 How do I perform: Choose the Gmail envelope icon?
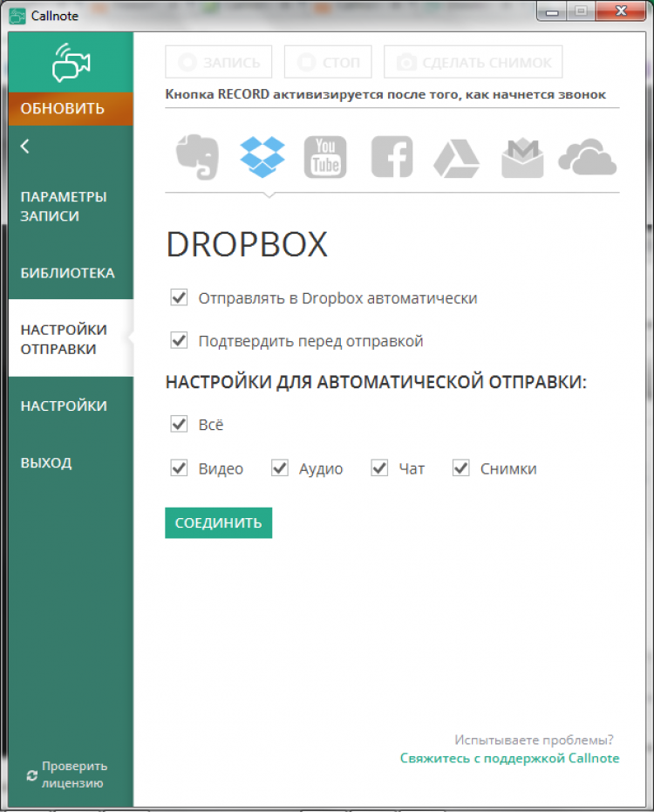[x=522, y=159]
